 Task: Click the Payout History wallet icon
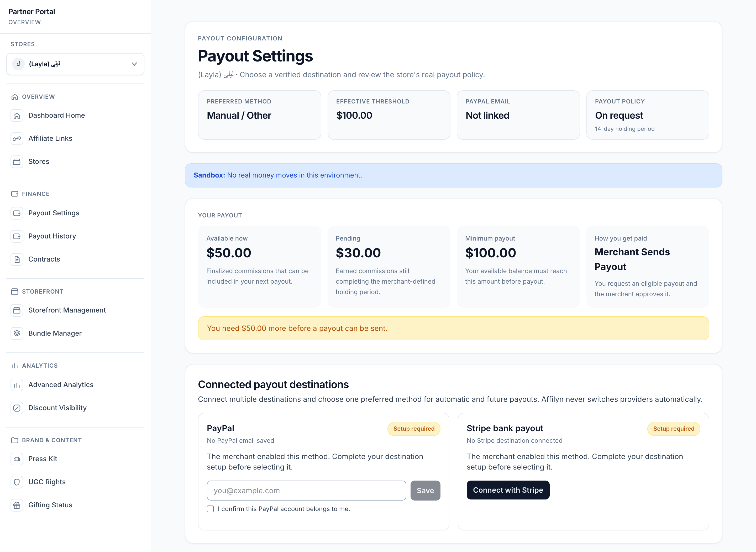click(17, 236)
